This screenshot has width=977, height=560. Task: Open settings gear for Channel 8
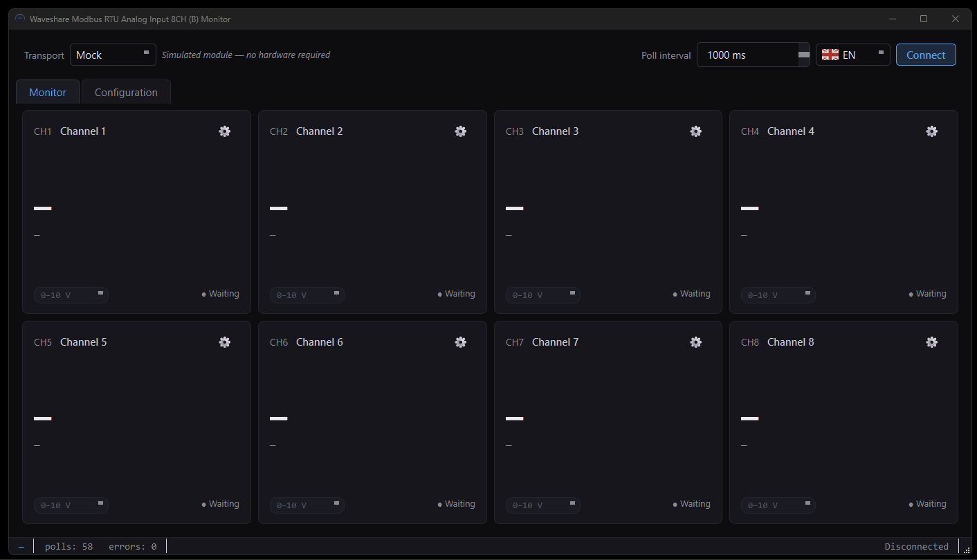pyautogui.click(x=932, y=342)
